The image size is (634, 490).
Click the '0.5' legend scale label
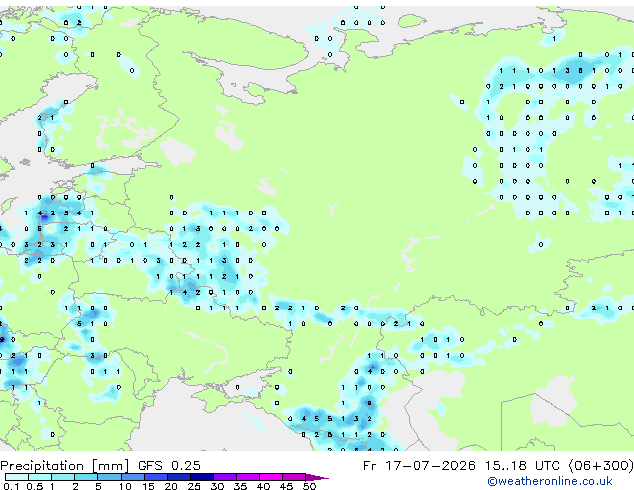35,486
